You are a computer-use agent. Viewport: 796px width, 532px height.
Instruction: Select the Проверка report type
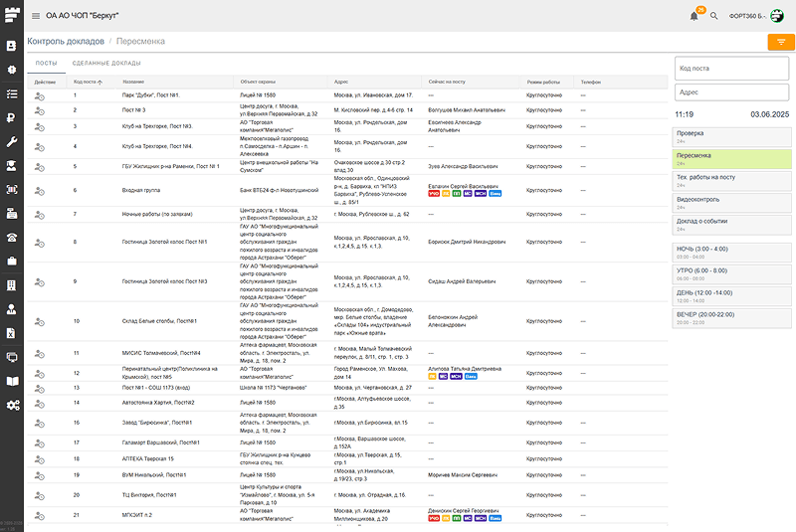(732, 135)
